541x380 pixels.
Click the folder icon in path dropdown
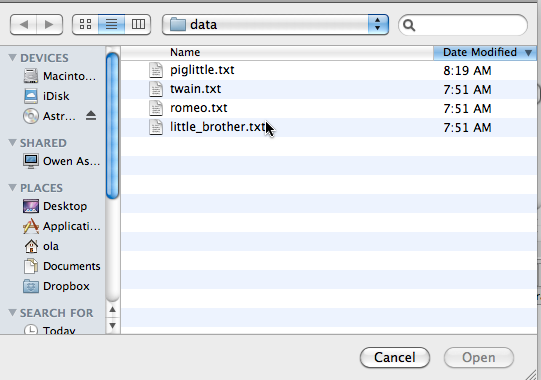(178, 25)
